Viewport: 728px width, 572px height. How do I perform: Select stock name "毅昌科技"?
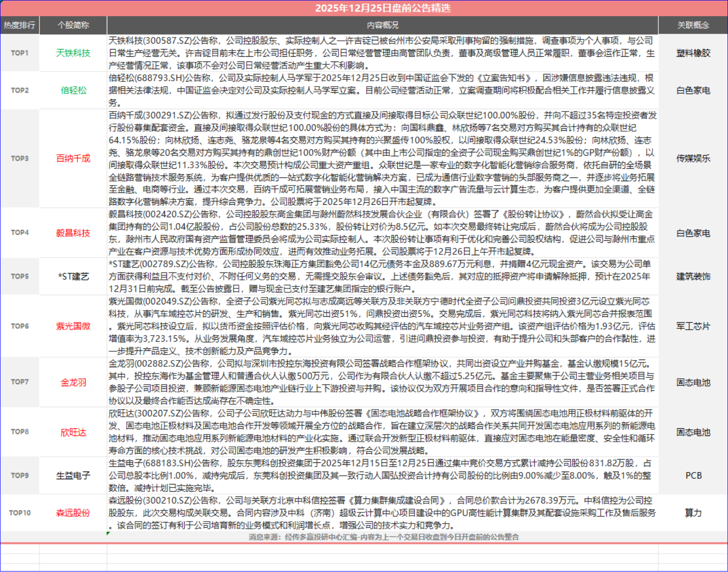pyautogui.click(x=73, y=233)
